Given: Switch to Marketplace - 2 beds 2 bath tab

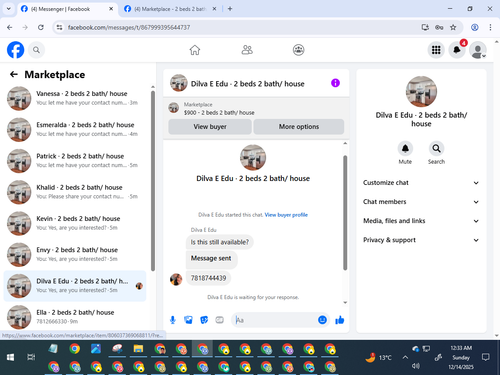Looking at the screenshot, I should pyautogui.click(x=169, y=9).
